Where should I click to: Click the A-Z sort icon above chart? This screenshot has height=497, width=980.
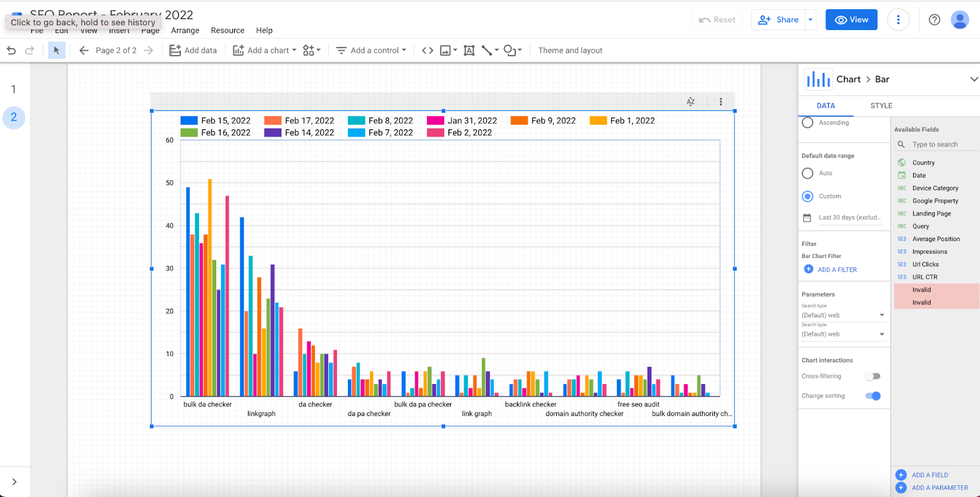click(x=691, y=102)
